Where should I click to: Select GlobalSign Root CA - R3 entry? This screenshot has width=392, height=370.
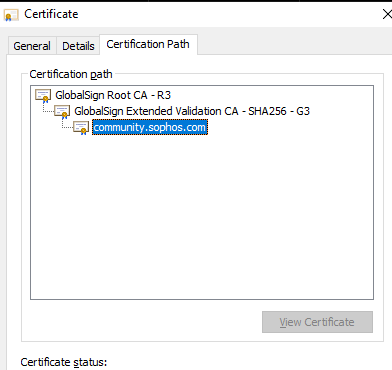click(113, 95)
